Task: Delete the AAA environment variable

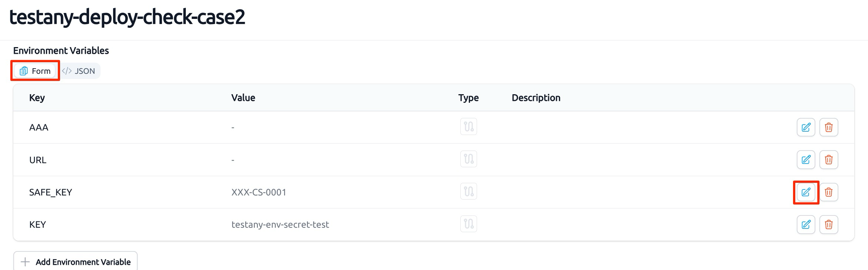Action: [829, 127]
